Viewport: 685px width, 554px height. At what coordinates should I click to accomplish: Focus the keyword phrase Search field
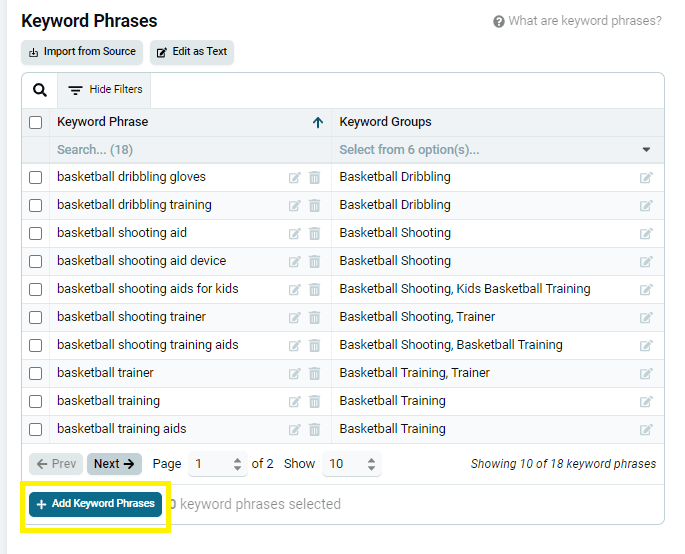[190, 150]
